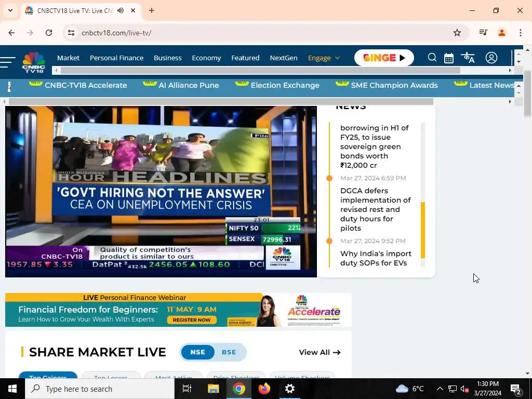Open the Market menu
The width and height of the screenshot is (532, 399).
point(68,58)
